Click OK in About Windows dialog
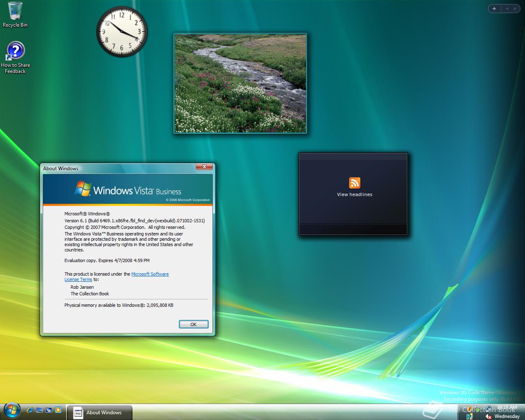Image resolution: width=525 pixels, height=420 pixels. [194, 324]
